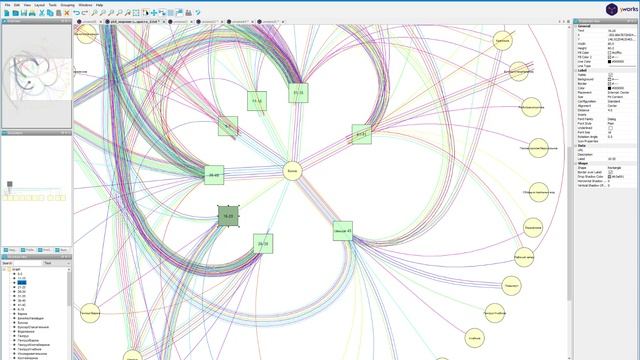Click the Font Size property value
Image resolution: width=640 pixels, height=360 pixels.
point(622,132)
